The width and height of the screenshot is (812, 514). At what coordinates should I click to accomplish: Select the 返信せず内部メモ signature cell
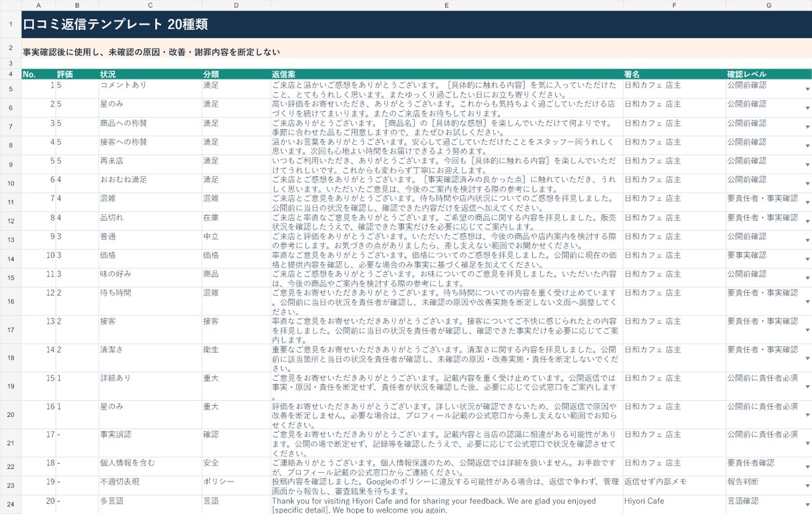pos(674,486)
